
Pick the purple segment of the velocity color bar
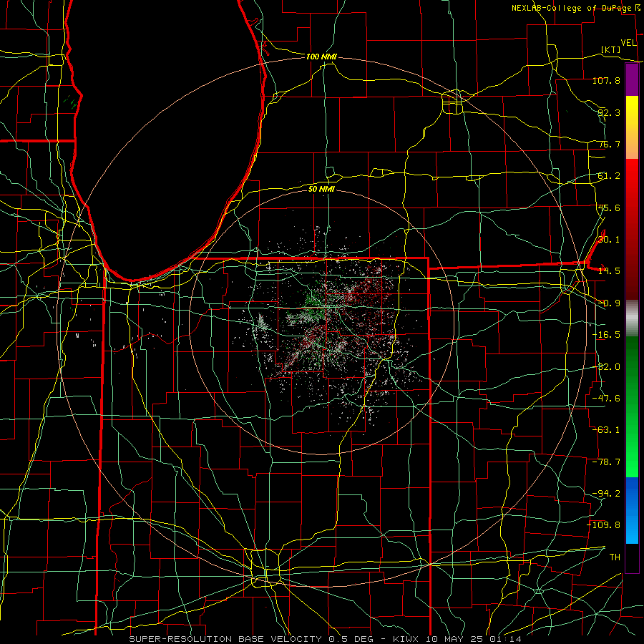pyautogui.click(x=632, y=80)
